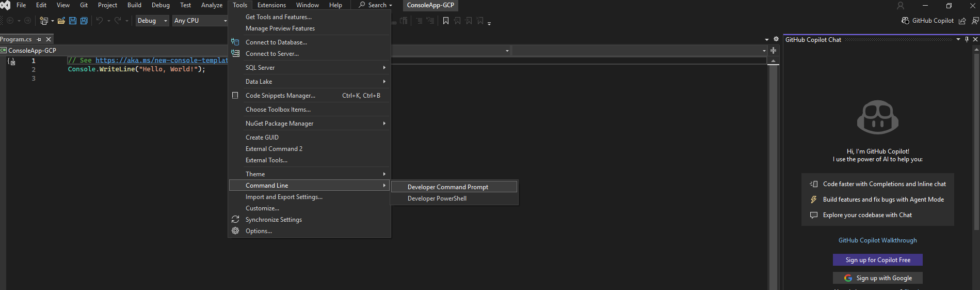Choose Connect to Server
Image resolution: width=980 pixels, height=290 pixels.
pyautogui.click(x=309, y=54)
